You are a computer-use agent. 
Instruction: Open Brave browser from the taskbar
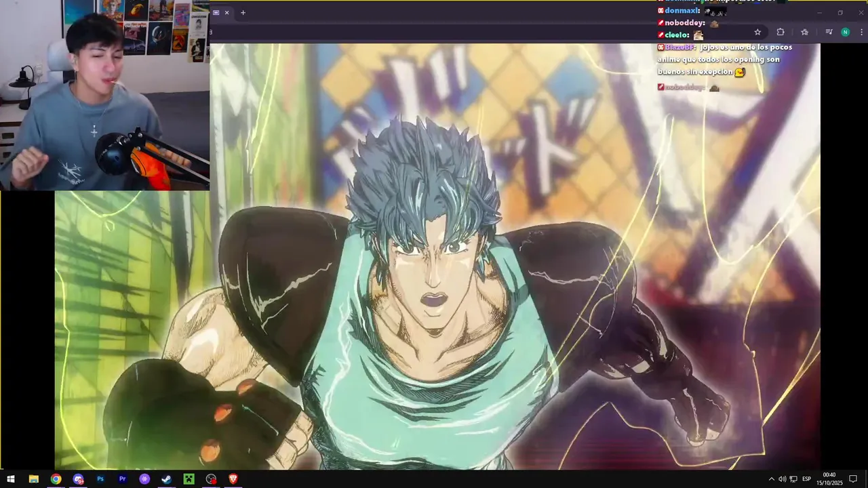(x=233, y=479)
